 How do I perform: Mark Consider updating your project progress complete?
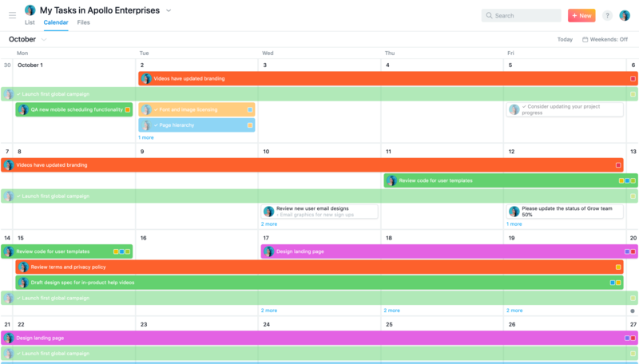[524, 106]
